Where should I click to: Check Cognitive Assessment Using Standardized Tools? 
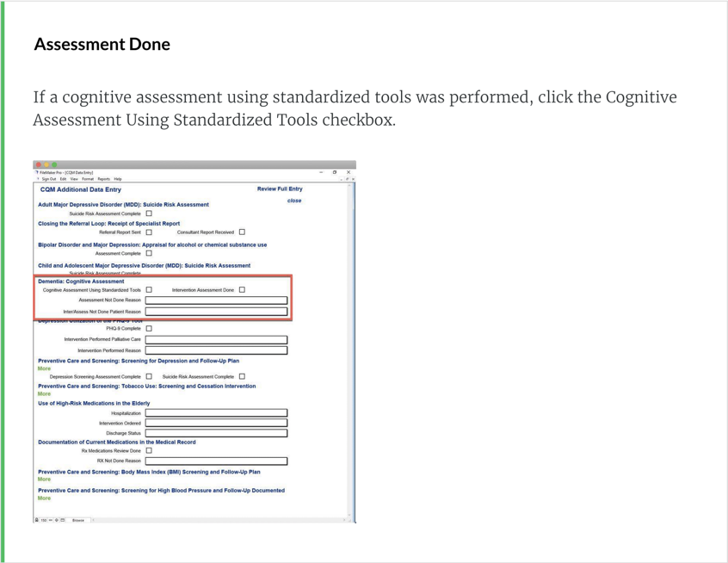pos(149,290)
